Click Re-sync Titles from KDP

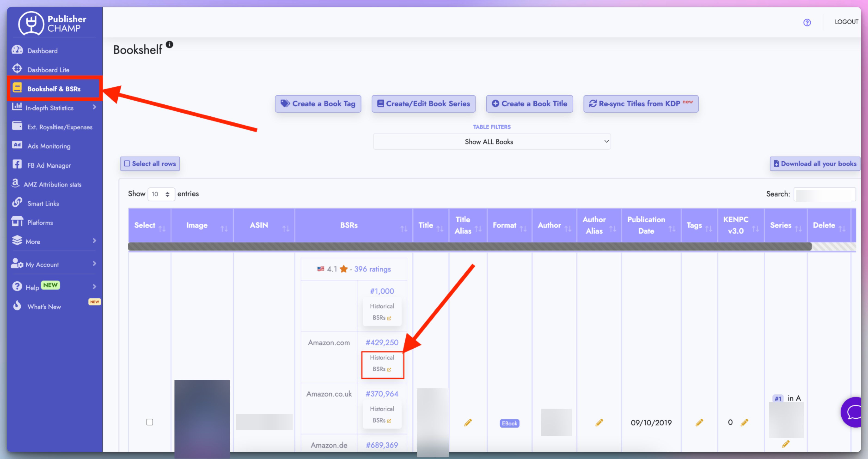641,104
